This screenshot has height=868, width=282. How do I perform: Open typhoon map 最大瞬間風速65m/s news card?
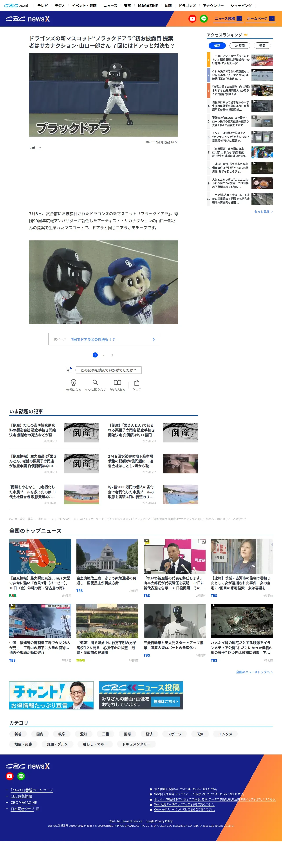tap(40, 568)
